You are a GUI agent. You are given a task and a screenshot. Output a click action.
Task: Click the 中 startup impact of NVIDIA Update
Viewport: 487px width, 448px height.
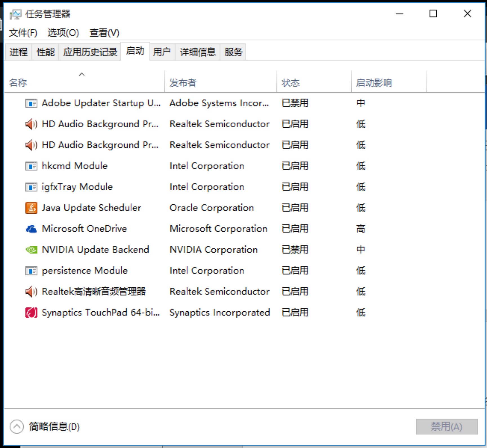pyautogui.click(x=361, y=250)
